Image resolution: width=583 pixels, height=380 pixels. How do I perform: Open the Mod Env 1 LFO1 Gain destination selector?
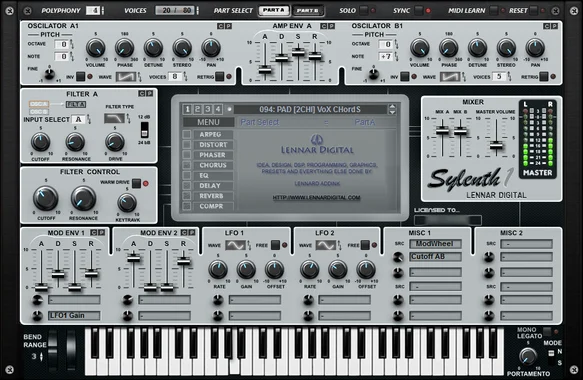coord(74,316)
